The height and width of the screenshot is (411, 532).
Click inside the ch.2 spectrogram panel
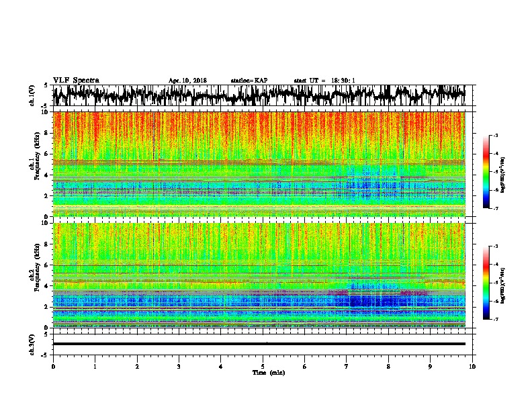point(259,275)
